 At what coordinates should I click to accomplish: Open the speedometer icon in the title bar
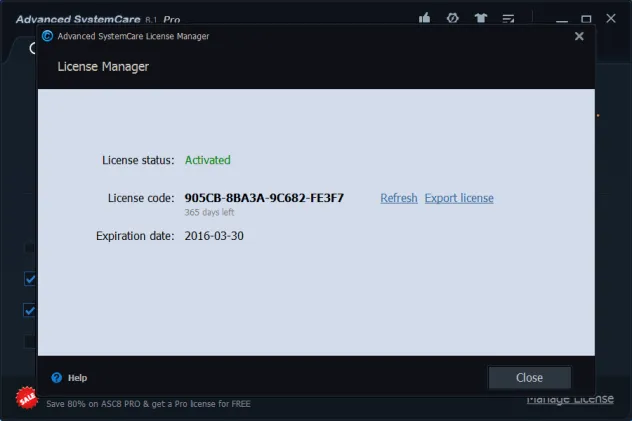click(x=453, y=18)
